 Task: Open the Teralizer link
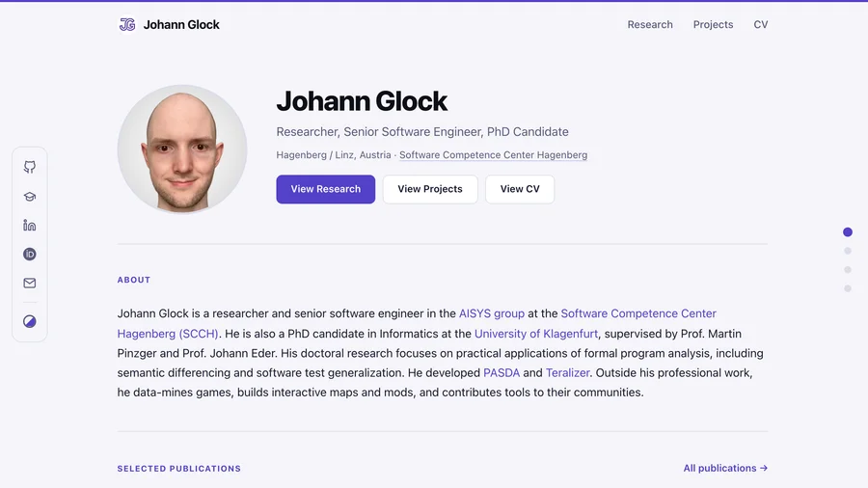pos(567,373)
